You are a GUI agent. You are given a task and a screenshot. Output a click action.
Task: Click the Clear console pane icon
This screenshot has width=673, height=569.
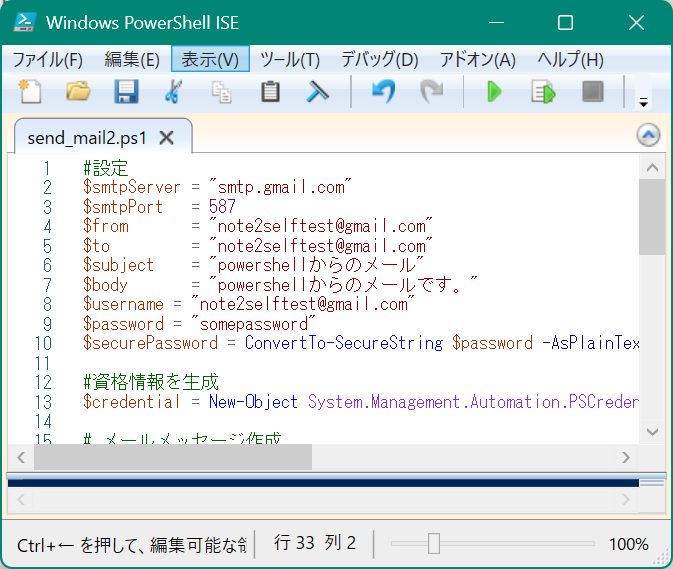tap(318, 93)
